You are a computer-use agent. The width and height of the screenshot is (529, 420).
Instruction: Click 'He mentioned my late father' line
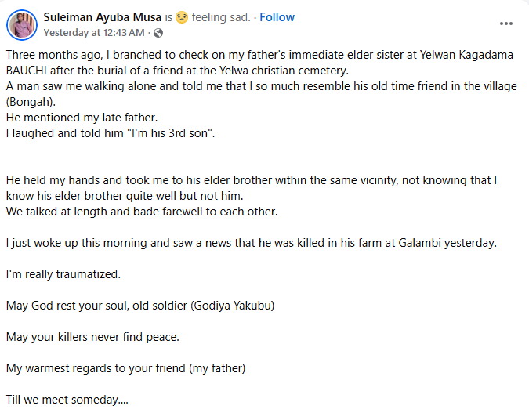pos(82,118)
